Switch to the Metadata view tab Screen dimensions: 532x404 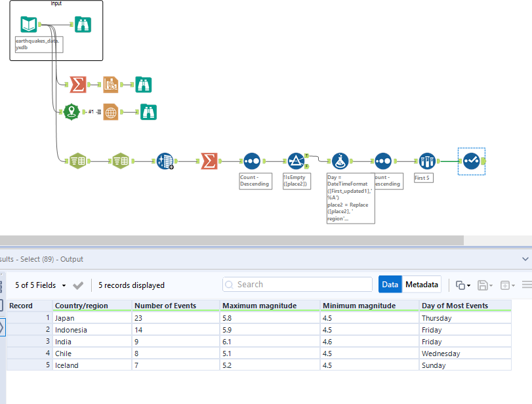pyautogui.click(x=421, y=284)
